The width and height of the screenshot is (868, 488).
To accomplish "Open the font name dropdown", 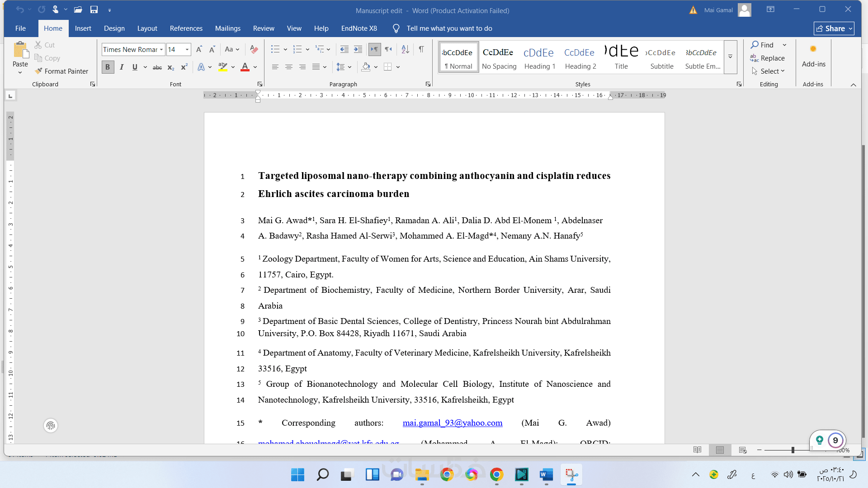I will click(161, 49).
